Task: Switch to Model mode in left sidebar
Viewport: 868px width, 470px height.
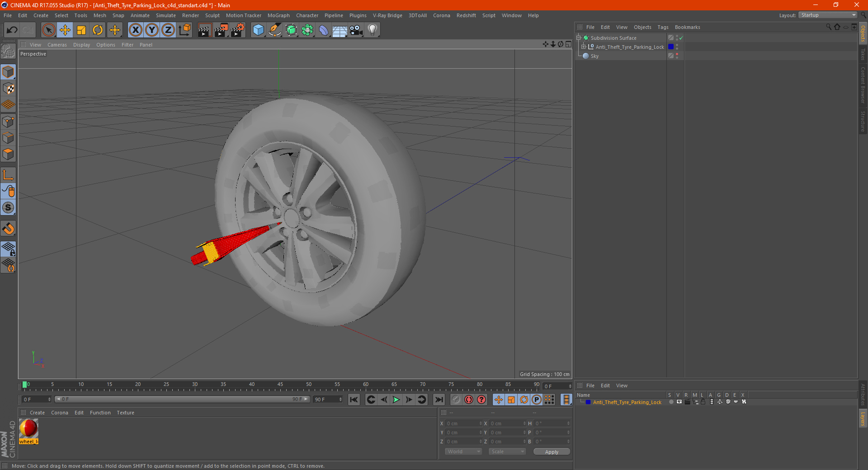Action: point(8,72)
